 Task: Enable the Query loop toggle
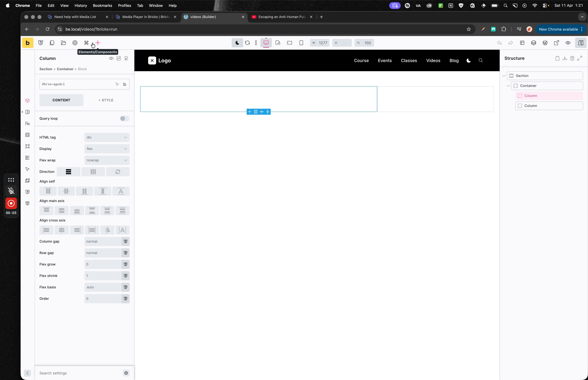click(x=124, y=118)
